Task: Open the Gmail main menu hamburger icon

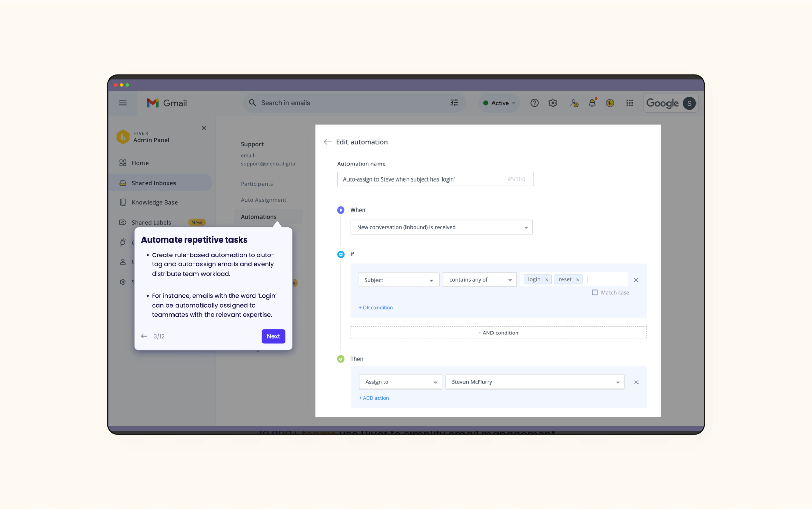Action: point(123,103)
